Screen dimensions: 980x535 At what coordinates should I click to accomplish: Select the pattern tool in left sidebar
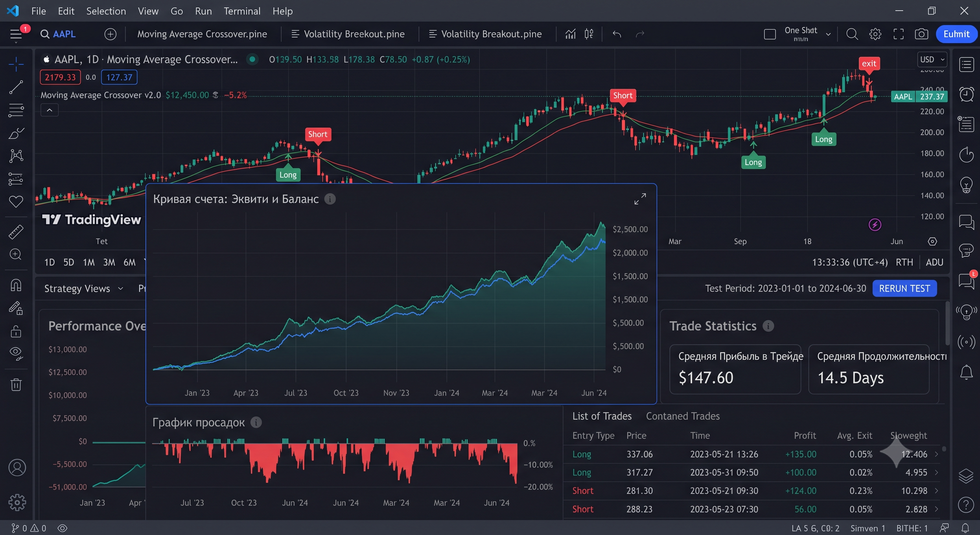pos(16,156)
